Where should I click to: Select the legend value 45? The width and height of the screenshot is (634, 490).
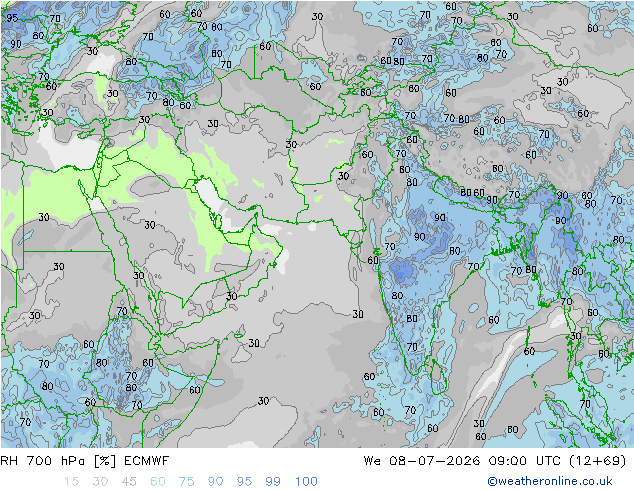point(129,482)
